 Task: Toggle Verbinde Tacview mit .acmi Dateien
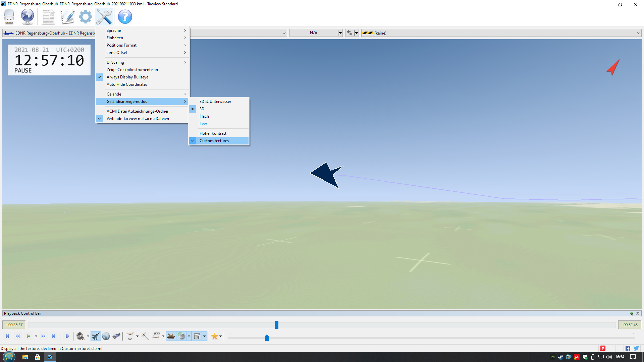(142, 119)
